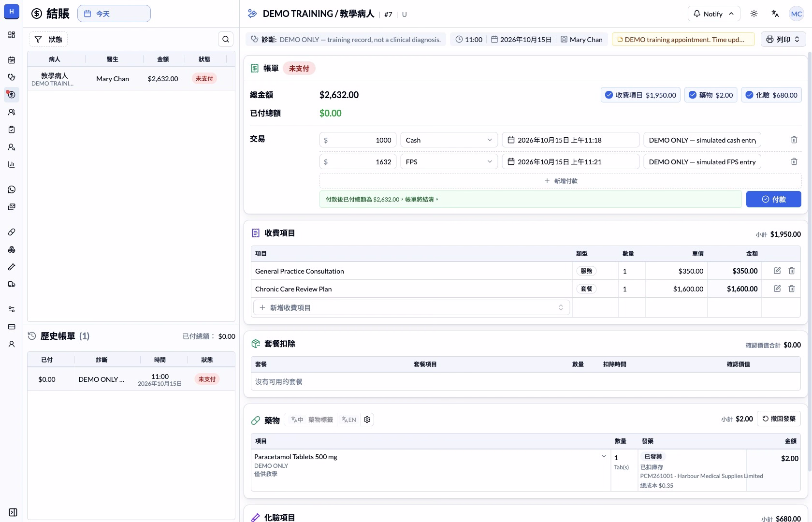
Task: Open the delivery truck icon in sidebar
Action: click(x=12, y=284)
